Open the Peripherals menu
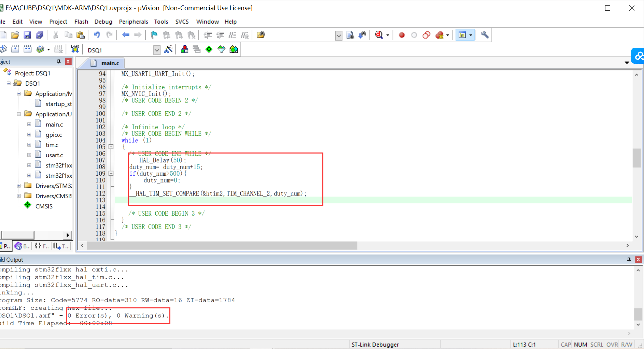Screen dimensions: 644x349 click(x=134, y=21)
